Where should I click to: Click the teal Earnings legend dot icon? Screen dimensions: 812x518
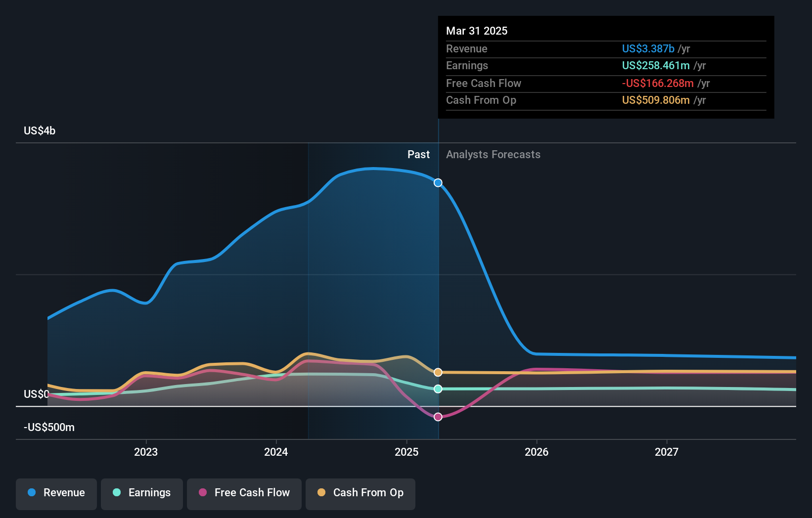pos(116,493)
